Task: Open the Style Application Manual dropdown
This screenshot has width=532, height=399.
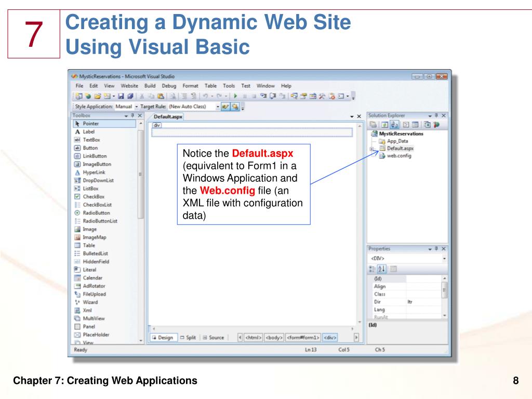Action: (137, 107)
